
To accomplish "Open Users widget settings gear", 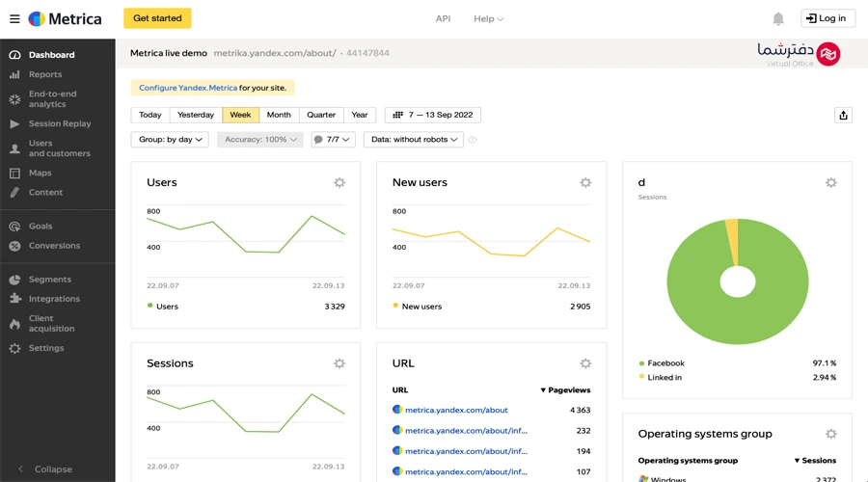I will tap(339, 182).
